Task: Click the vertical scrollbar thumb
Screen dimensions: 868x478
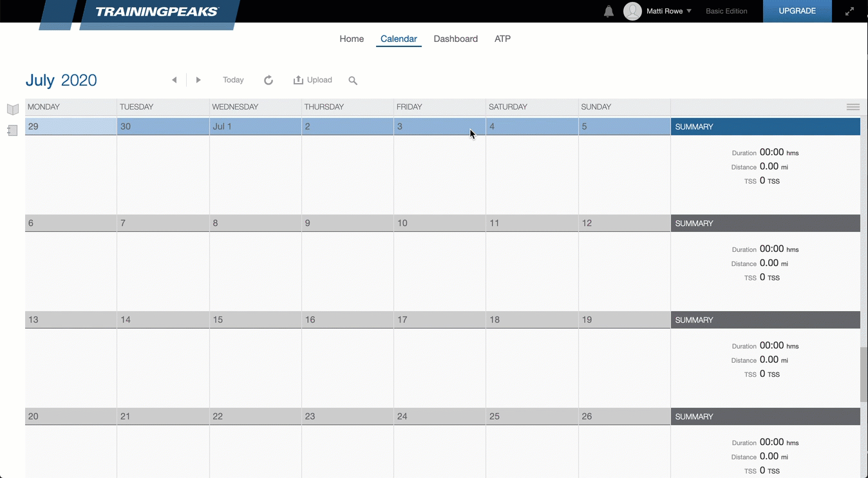Action: (864, 374)
